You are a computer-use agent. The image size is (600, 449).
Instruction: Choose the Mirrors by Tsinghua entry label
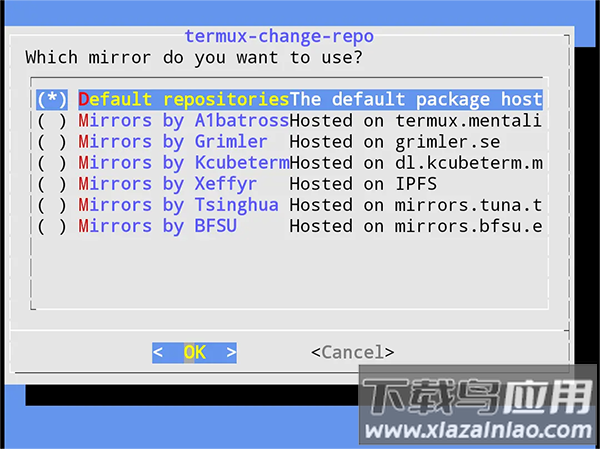coord(178,205)
